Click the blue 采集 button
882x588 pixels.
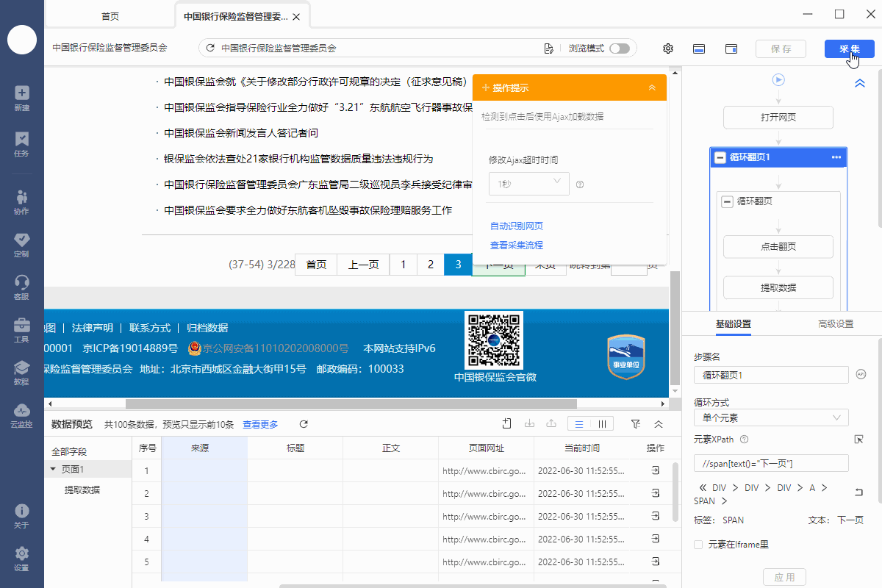click(x=850, y=49)
